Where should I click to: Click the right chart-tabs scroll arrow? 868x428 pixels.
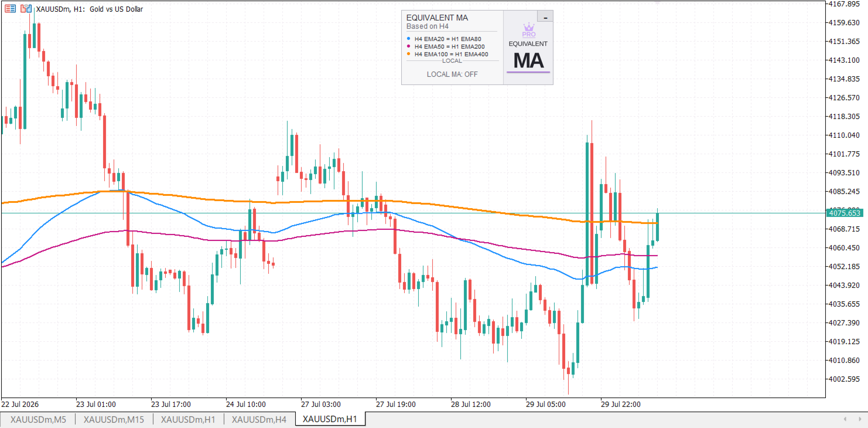(860, 419)
